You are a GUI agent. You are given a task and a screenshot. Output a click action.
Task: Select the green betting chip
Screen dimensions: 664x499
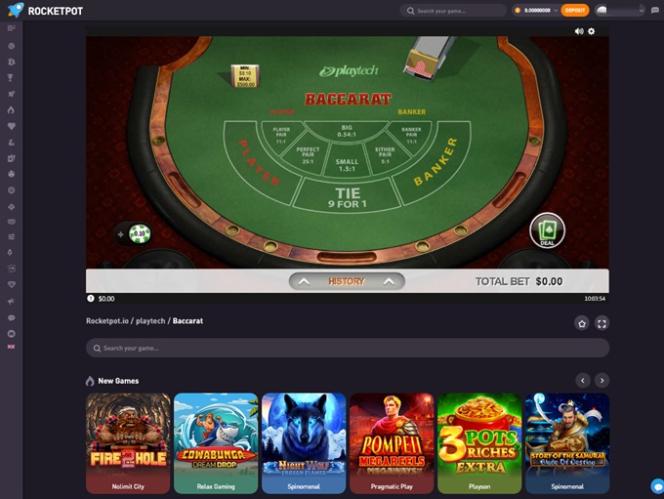click(139, 234)
